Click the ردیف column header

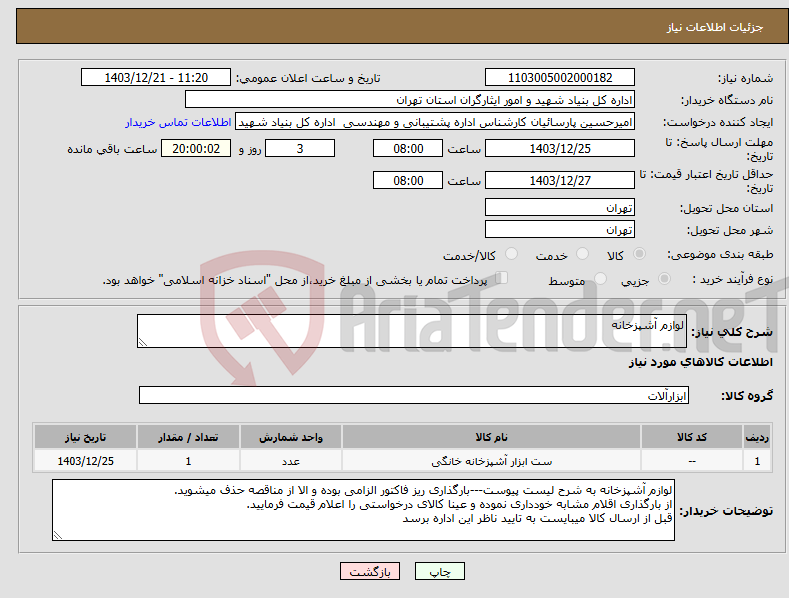pos(757,437)
